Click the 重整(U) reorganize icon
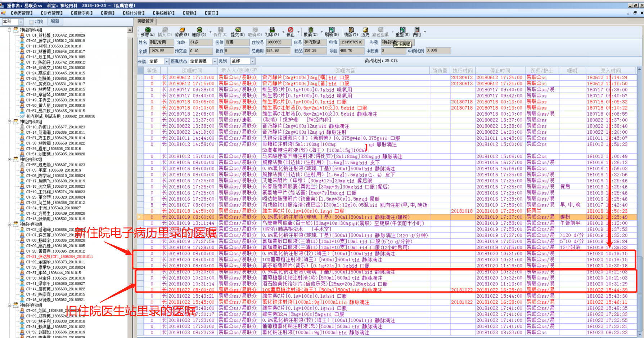 coord(402,30)
